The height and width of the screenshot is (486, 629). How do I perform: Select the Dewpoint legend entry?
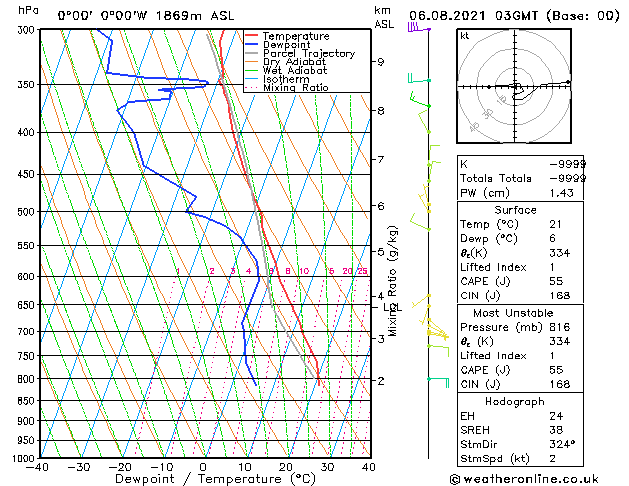coord(288,45)
